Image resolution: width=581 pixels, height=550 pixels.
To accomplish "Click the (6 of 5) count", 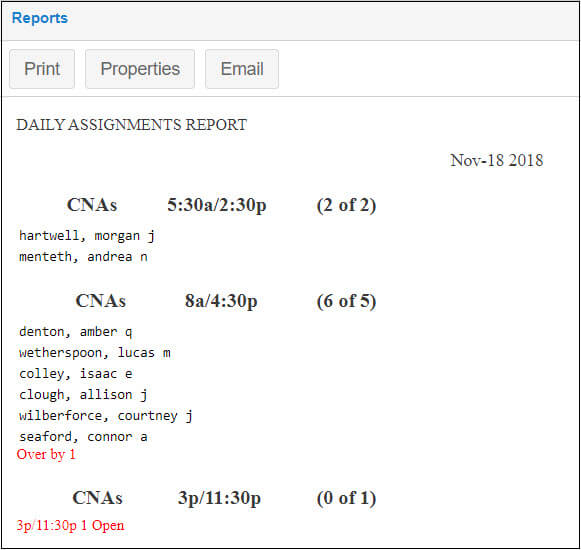I will 346,301.
